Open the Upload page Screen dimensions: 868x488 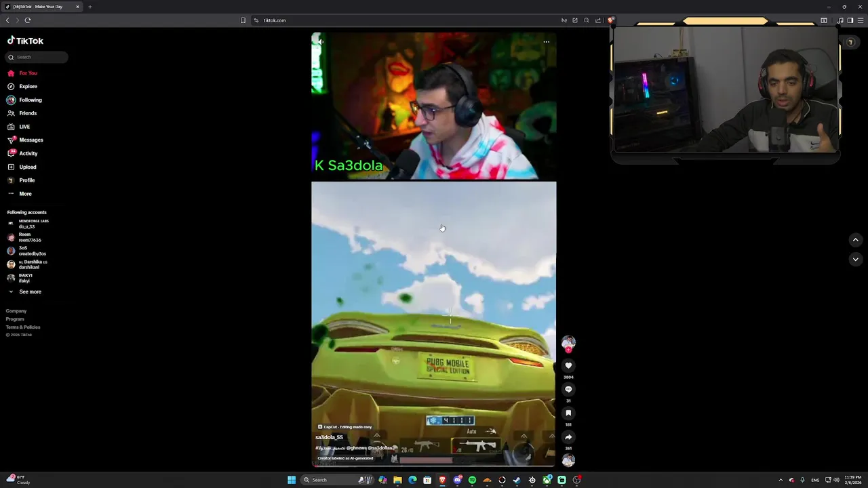pyautogui.click(x=22, y=167)
